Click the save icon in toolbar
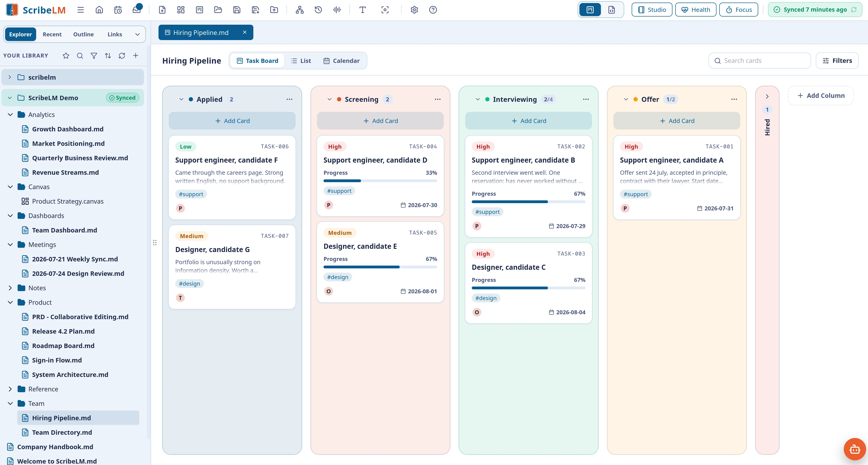 pyautogui.click(x=237, y=10)
